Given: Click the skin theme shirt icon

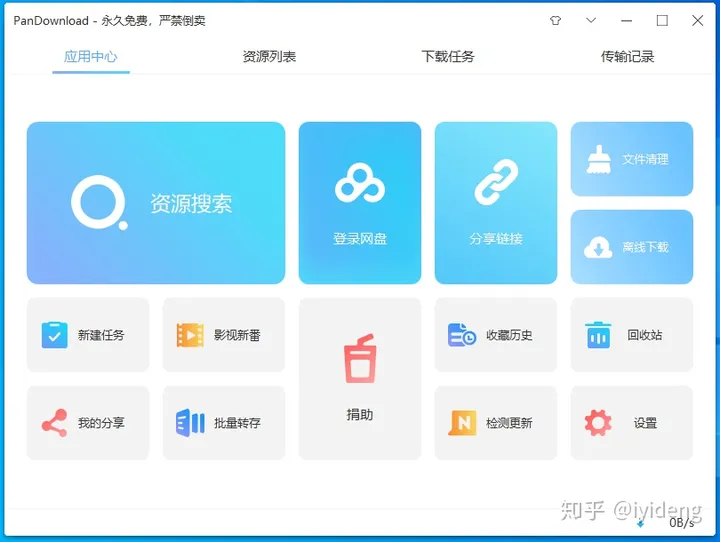Looking at the screenshot, I should [556, 21].
